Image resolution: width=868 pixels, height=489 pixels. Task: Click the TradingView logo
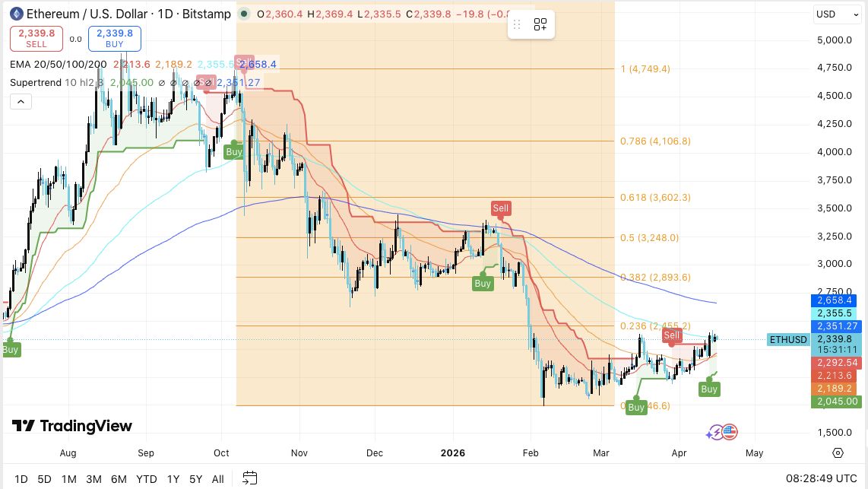tap(72, 426)
